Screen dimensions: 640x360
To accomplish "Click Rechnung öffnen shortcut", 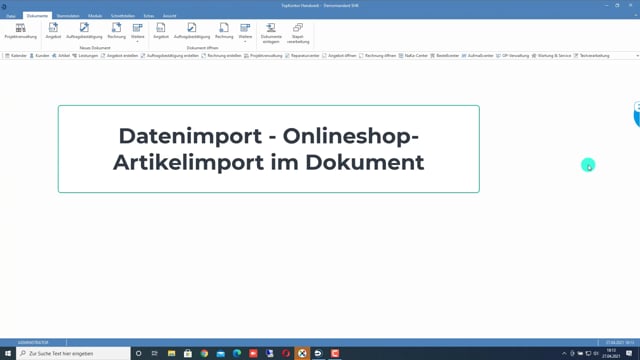I will tap(378, 56).
